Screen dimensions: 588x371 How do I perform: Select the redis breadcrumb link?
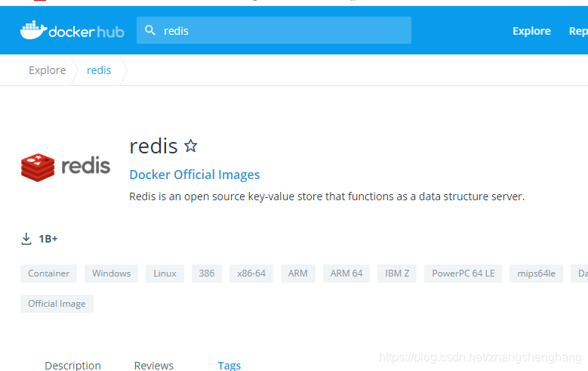pos(99,70)
